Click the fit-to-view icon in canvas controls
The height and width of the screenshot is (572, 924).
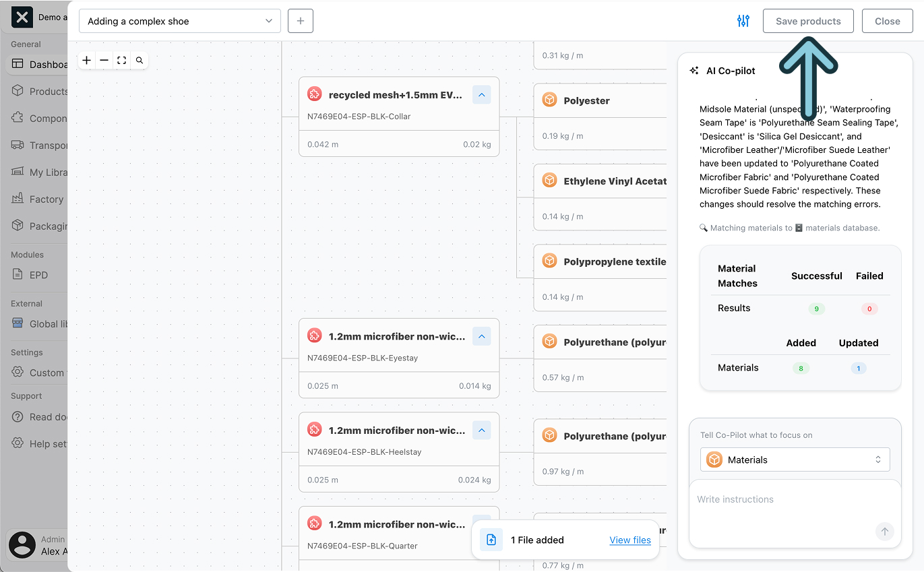(x=121, y=61)
